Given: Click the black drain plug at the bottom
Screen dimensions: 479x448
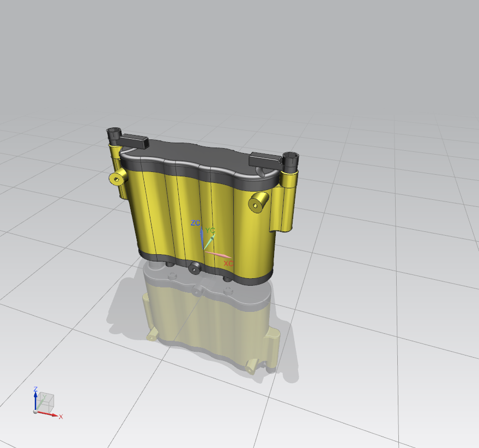Looking at the screenshot, I should [x=195, y=268].
